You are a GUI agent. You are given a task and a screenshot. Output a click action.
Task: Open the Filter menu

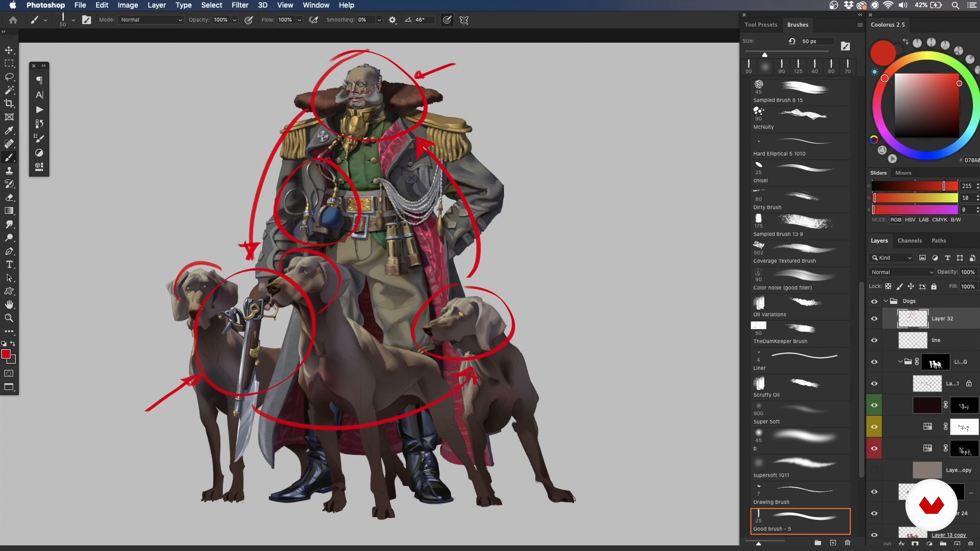pyautogui.click(x=240, y=5)
